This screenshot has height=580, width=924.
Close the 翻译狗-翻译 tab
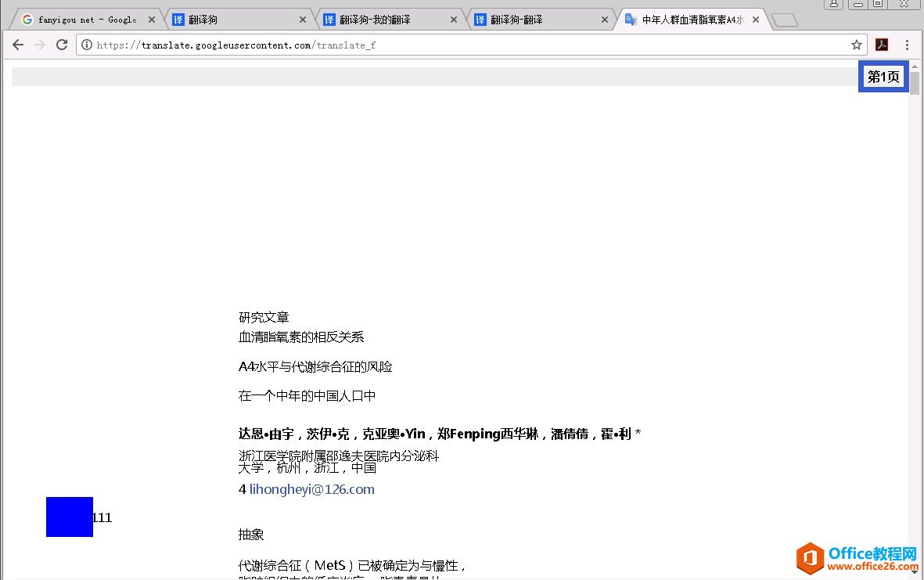[605, 19]
